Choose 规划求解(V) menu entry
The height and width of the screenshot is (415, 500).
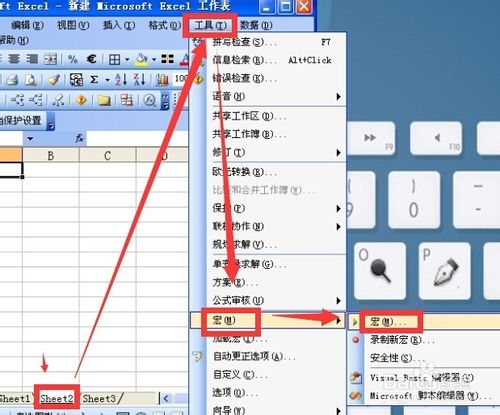pyautogui.click(x=268, y=245)
